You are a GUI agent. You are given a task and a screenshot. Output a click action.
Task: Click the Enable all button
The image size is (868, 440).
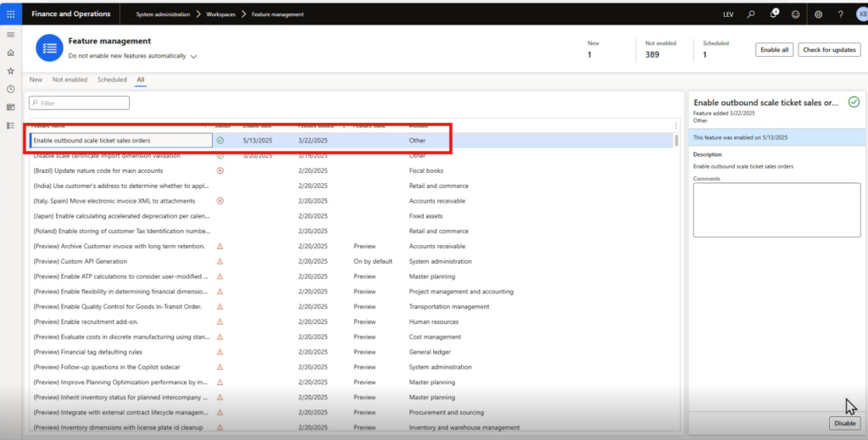click(x=775, y=50)
